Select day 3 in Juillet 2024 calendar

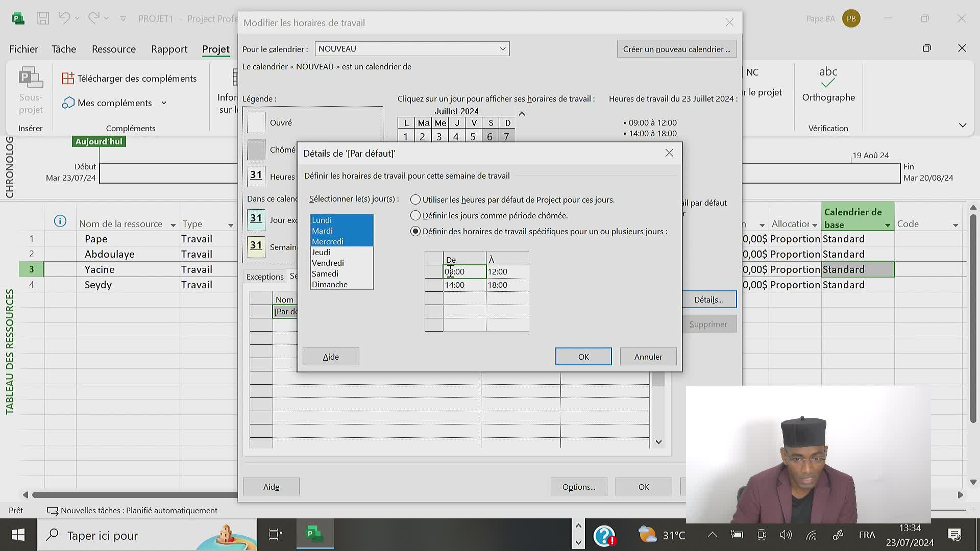439,136
